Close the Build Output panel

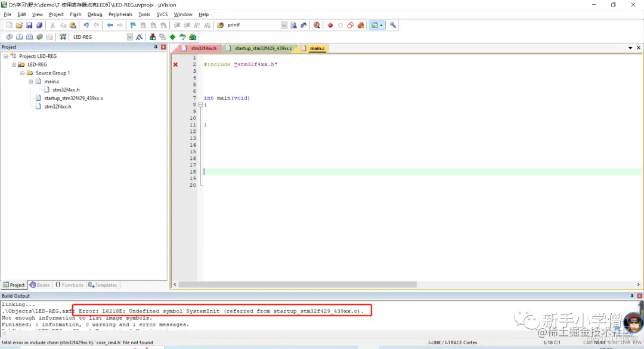[x=639, y=296]
